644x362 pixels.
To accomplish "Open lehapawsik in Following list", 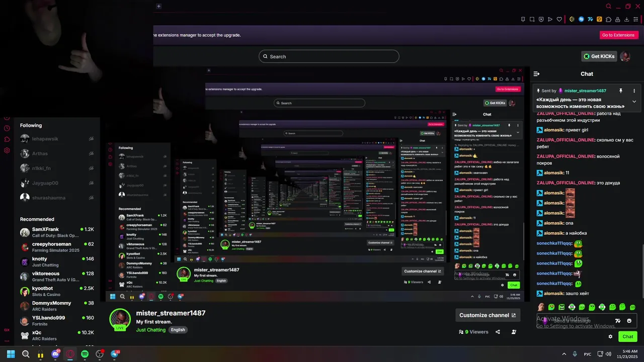I will pyautogui.click(x=57, y=138).
